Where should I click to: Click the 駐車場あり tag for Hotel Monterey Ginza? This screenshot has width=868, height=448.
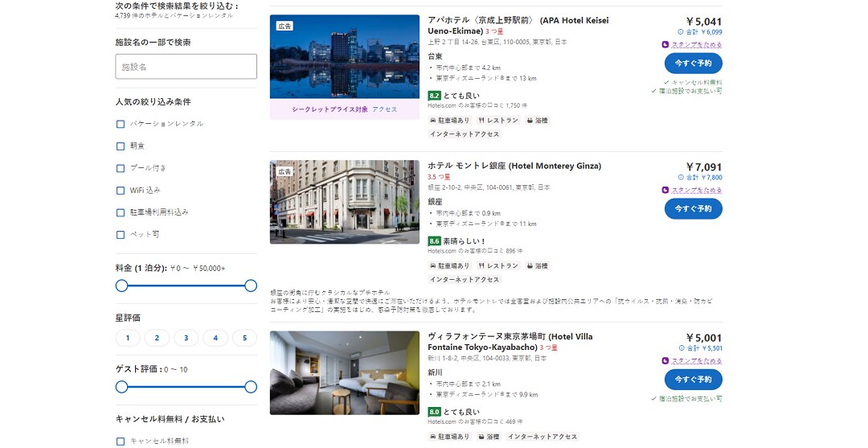449,265
